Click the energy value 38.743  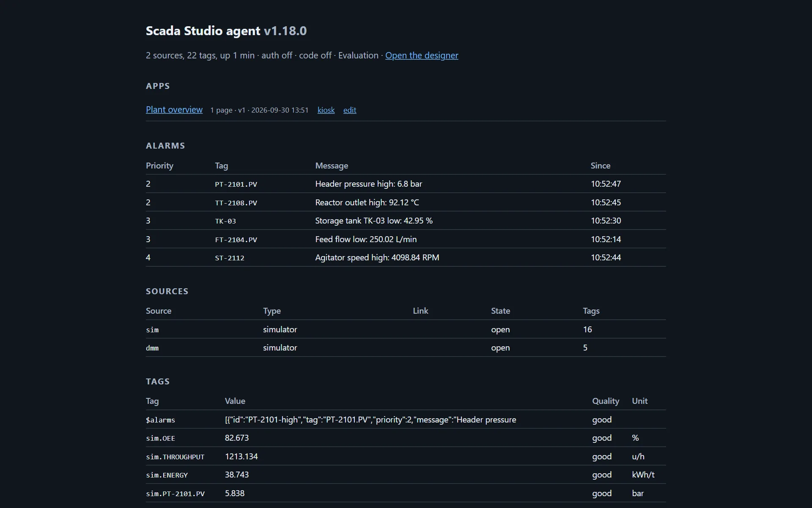point(237,475)
